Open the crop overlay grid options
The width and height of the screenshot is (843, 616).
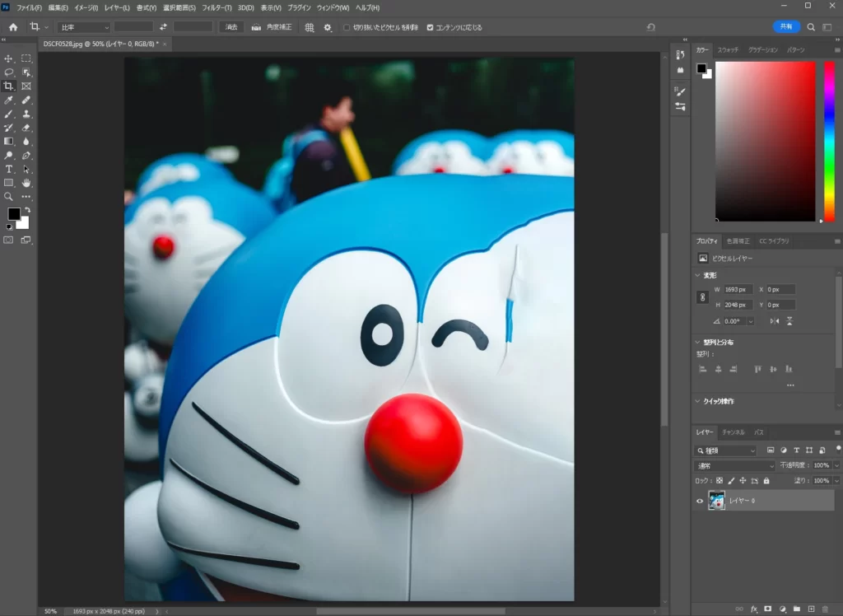310,27
